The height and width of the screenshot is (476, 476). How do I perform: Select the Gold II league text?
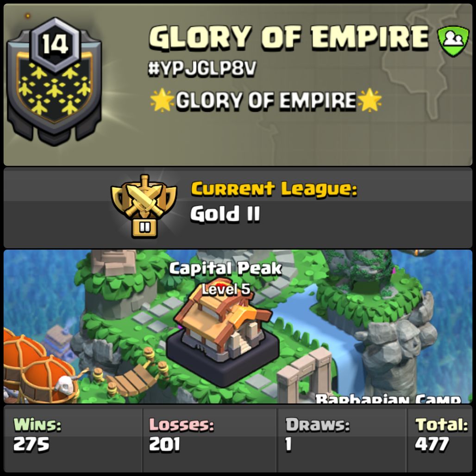225,214
